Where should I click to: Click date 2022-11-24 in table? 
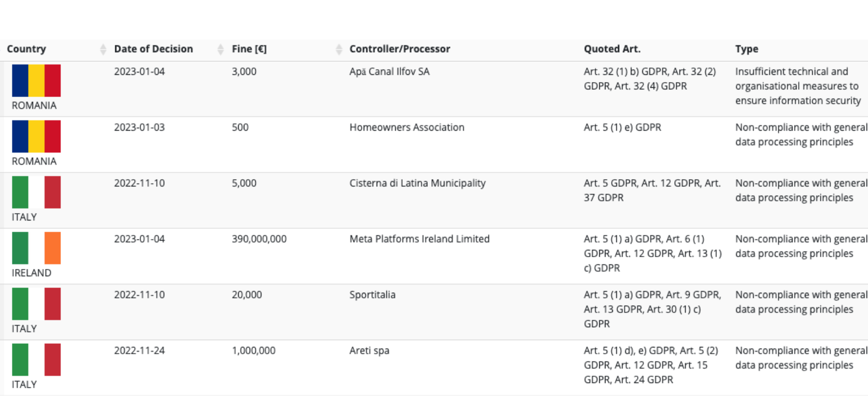(139, 351)
